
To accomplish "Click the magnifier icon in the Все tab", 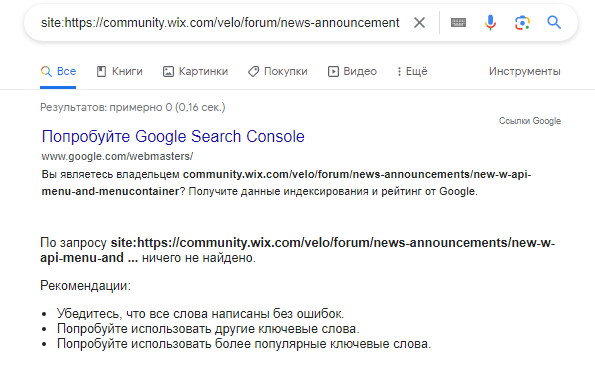I will tap(46, 71).
